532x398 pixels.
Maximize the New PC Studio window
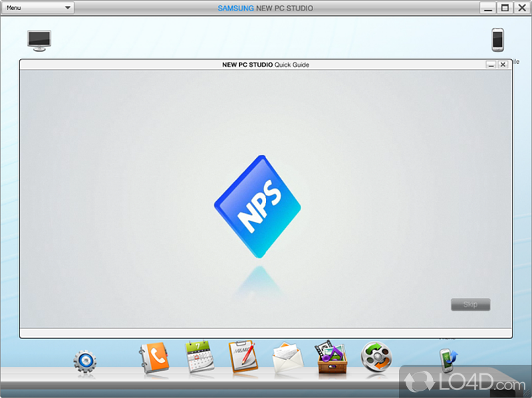(505, 8)
